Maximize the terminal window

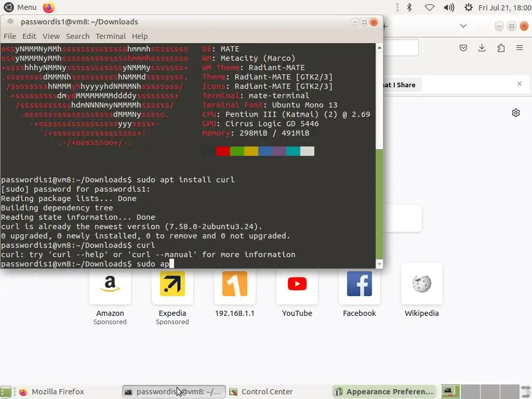tap(364, 22)
